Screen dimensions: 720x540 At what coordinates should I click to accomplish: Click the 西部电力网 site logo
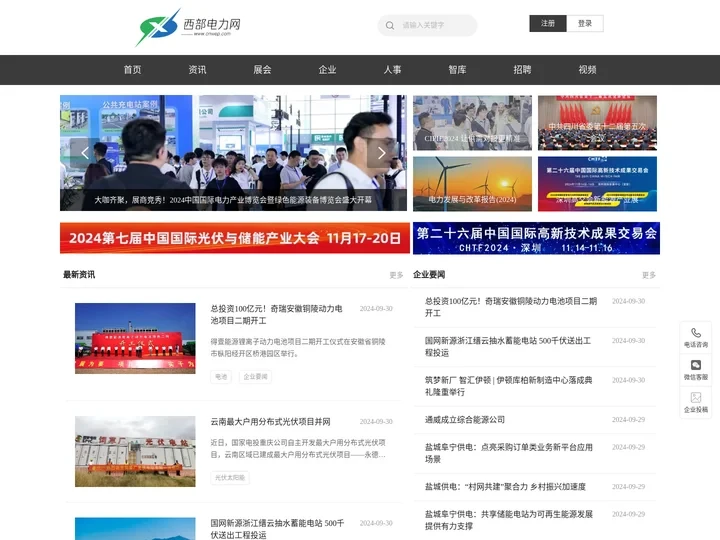[x=188, y=27]
